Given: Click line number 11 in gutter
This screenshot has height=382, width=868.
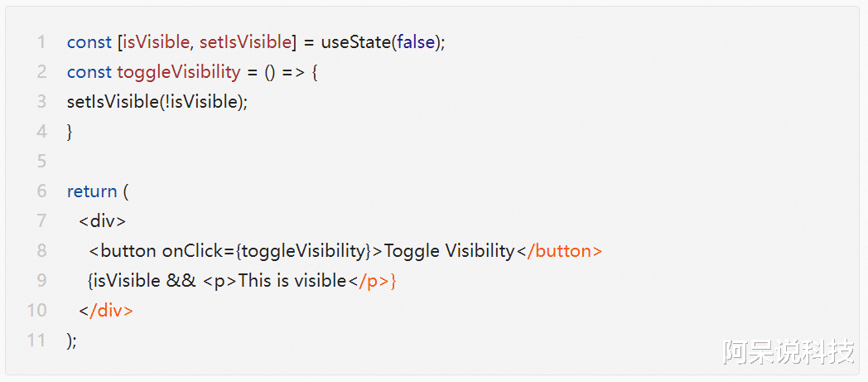Looking at the screenshot, I should [36, 340].
